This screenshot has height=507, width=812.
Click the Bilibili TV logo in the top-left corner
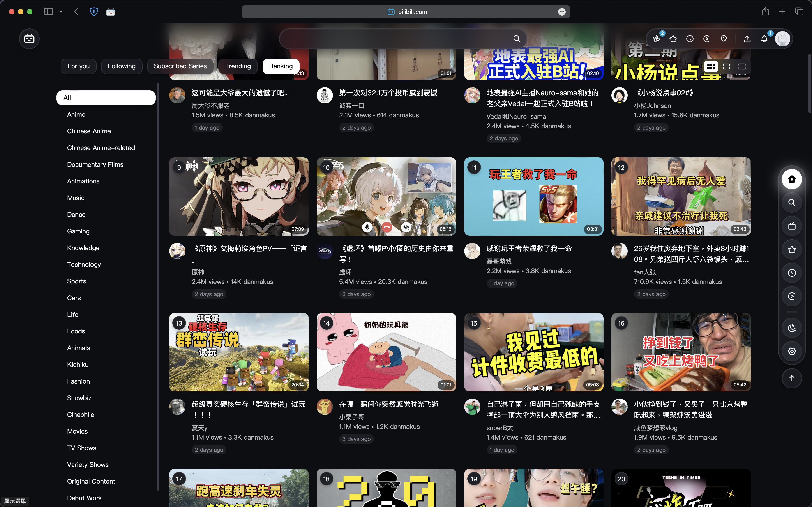point(29,39)
